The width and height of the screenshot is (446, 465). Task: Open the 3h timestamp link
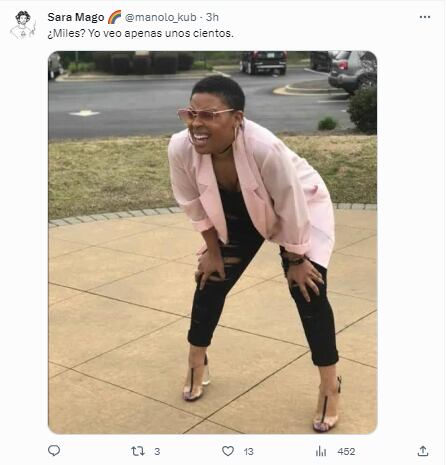pos(212,17)
